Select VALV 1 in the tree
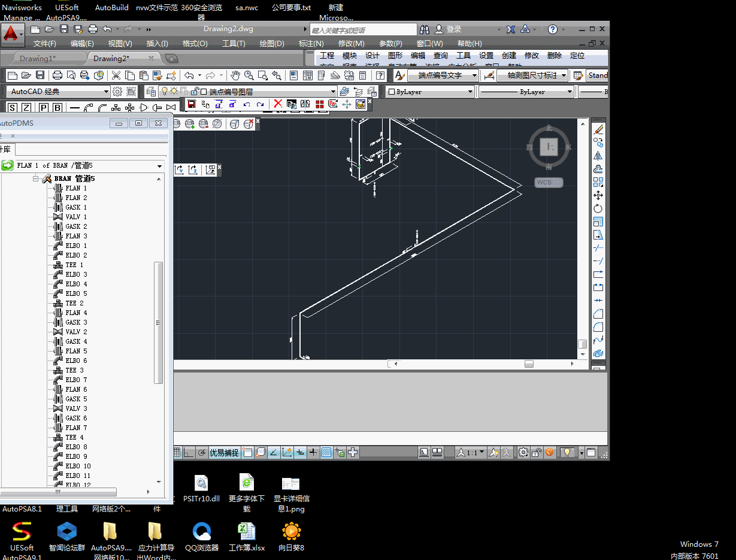 tap(69, 217)
